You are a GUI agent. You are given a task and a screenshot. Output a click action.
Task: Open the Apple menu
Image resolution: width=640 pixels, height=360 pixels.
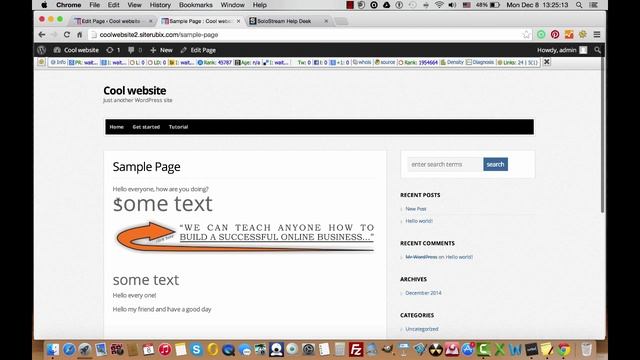pos(44,5)
